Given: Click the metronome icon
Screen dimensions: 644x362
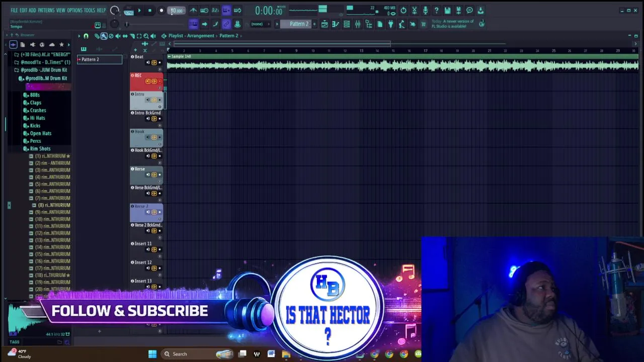Looking at the screenshot, I should (193, 10).
